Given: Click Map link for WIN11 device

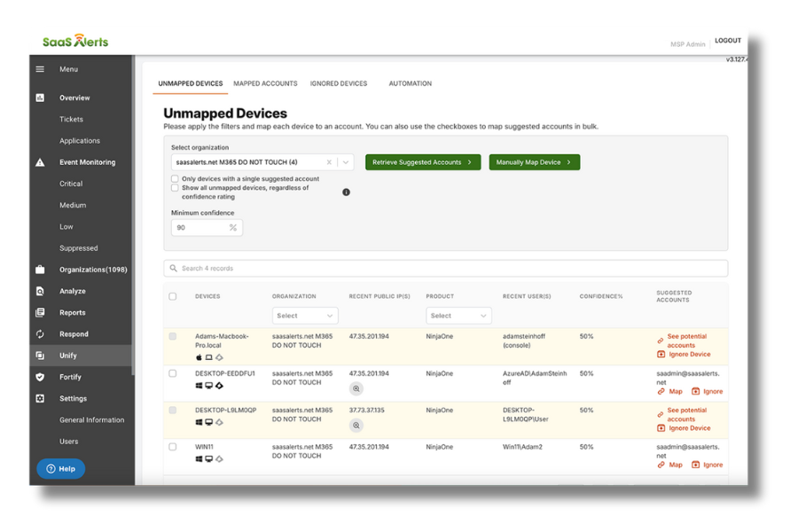Looking at the screenshot, I should (x=676, y=465).
